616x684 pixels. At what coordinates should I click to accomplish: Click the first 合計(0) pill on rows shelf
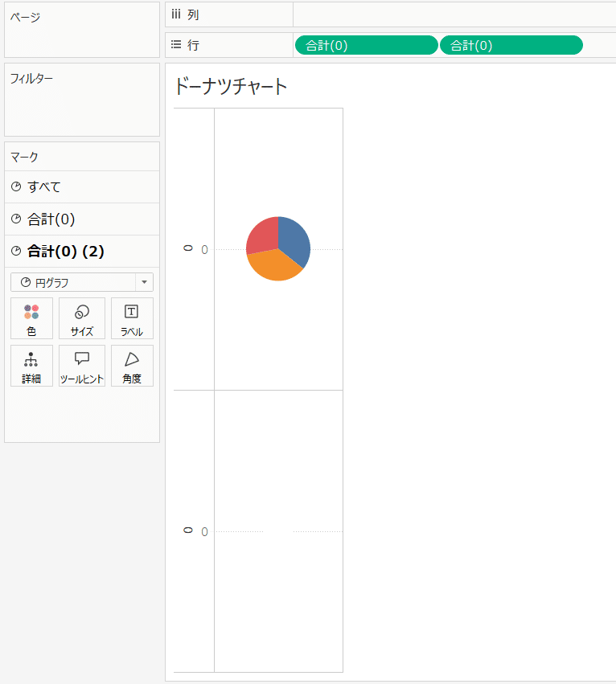click(x=366, y=45)
